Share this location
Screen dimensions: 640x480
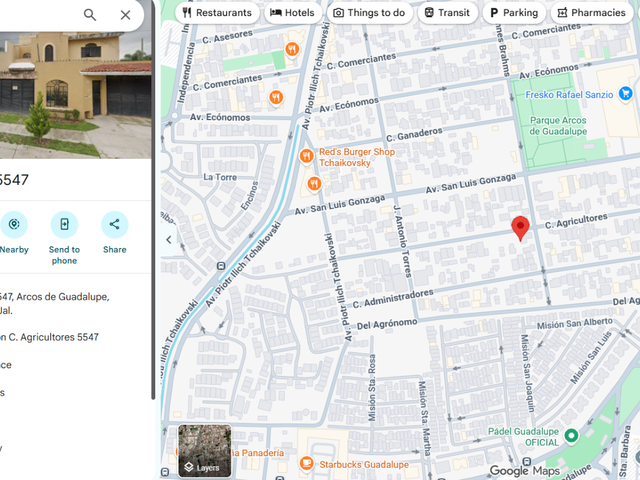[115, 233]
